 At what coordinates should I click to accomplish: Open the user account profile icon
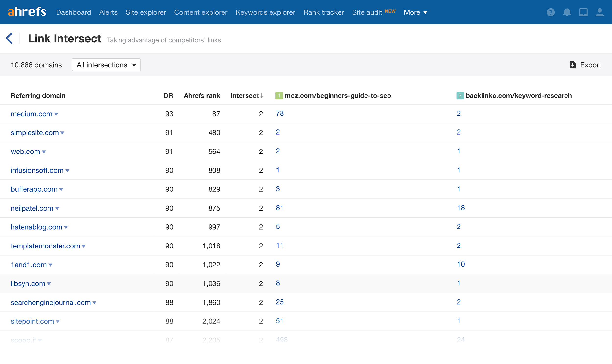tap(600, 12)
